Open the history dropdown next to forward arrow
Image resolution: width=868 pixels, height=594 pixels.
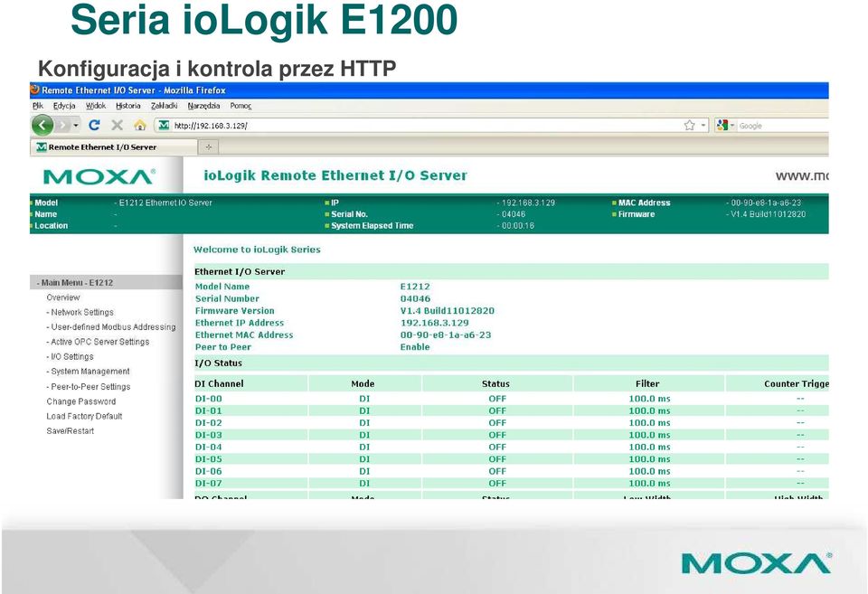pyautogui.click(x=76, y=125)
